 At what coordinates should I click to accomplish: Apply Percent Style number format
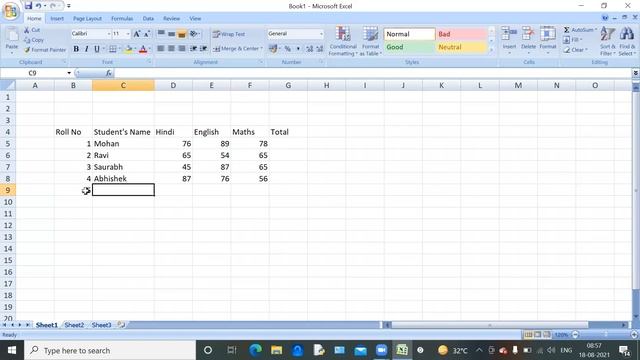pos(288,49)
